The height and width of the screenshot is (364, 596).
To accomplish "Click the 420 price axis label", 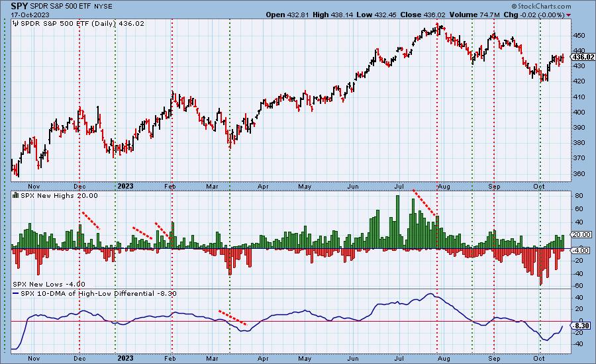I will 579,81.
